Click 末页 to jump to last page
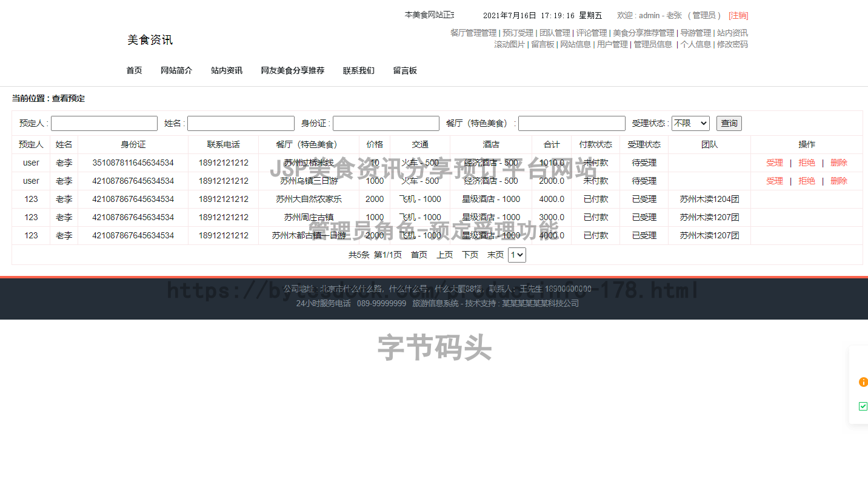Viewport: 868px width, 490px height. pyautogui.click(x=495, y=255)
